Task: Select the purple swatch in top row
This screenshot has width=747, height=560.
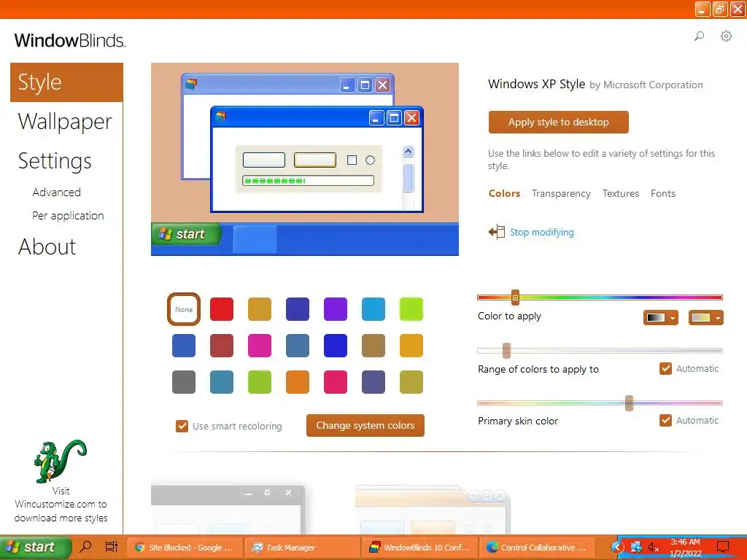Action: click(x=336, y=309)
